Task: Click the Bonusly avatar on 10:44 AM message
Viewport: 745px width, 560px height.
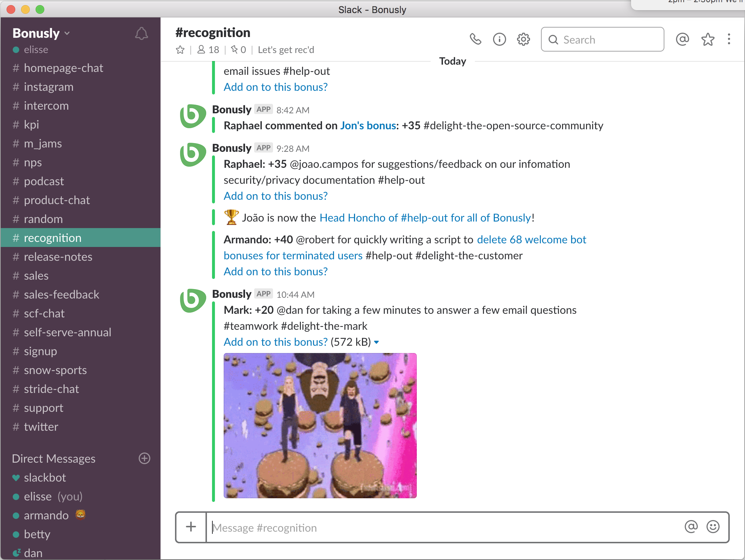Action: click(193, 301)
